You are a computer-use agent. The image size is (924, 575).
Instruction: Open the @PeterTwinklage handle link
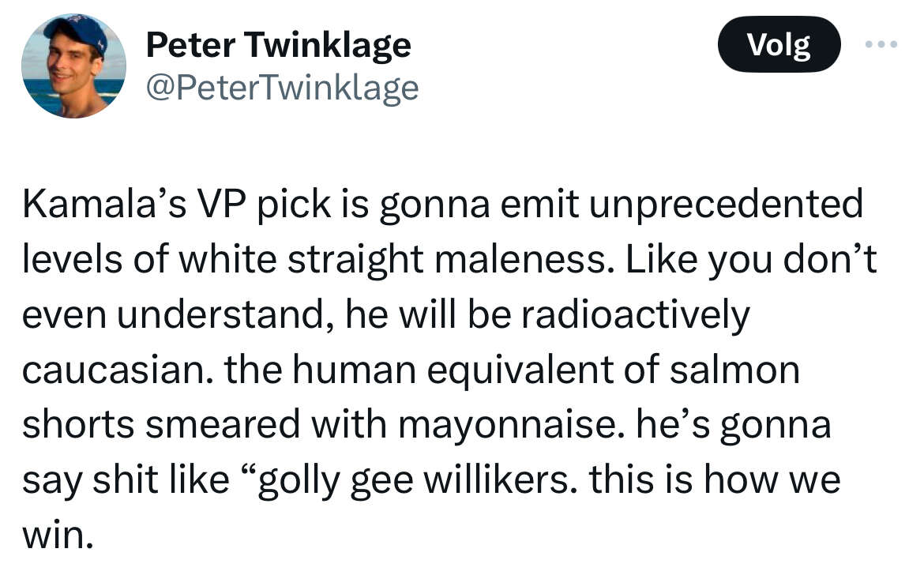point(282,89)
